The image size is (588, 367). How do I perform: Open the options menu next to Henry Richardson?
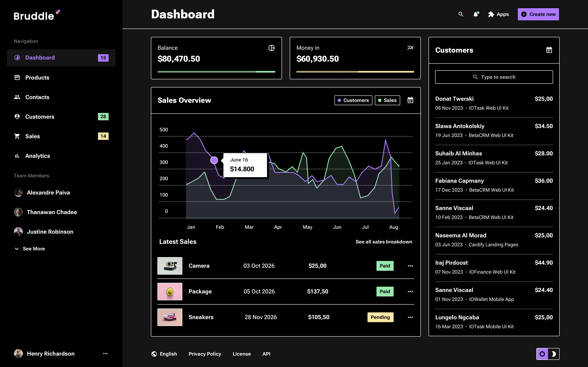click(x=105, y=354)
